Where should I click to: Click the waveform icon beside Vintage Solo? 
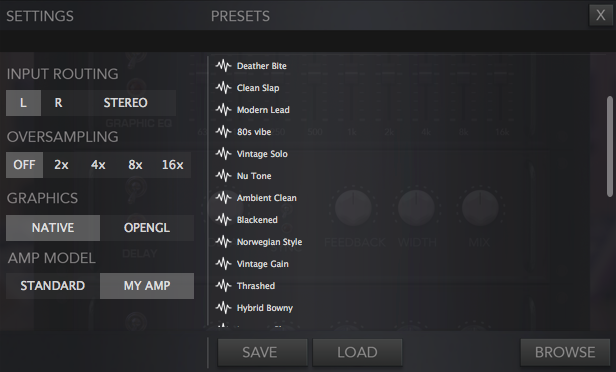[x=224, y=154]
